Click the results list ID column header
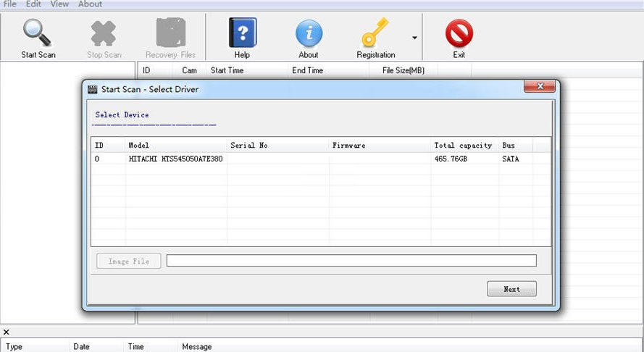 point(155,70)
